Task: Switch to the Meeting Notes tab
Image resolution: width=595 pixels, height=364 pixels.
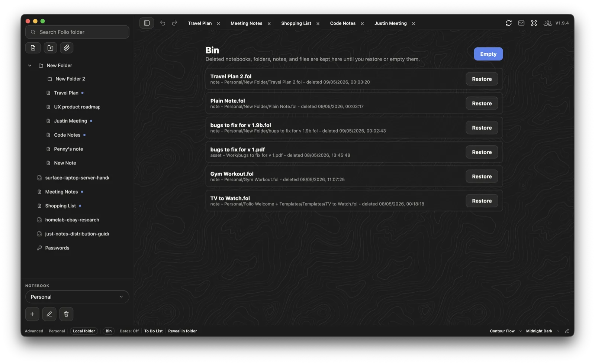Action: pyautogui.click(x=246, y=23)
